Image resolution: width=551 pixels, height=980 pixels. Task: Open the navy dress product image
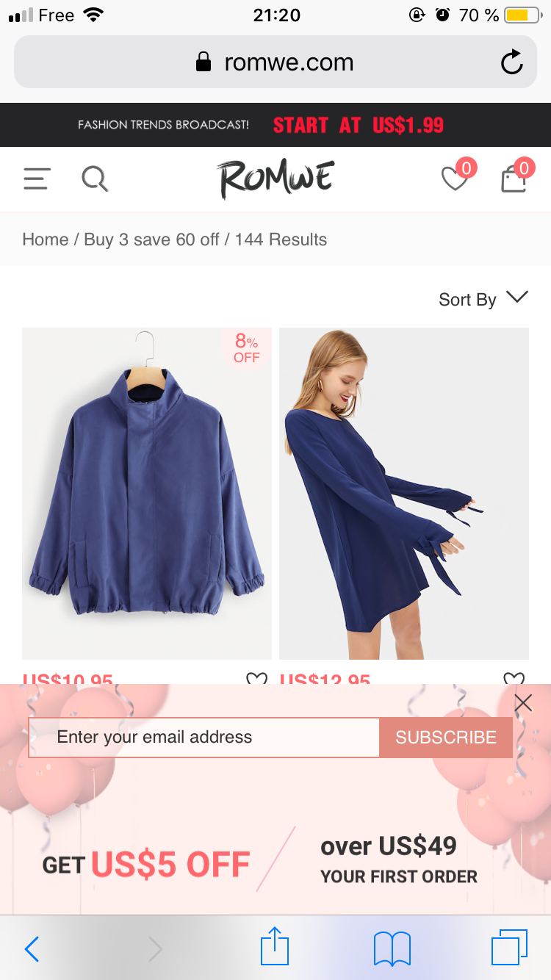click(404, 494)
